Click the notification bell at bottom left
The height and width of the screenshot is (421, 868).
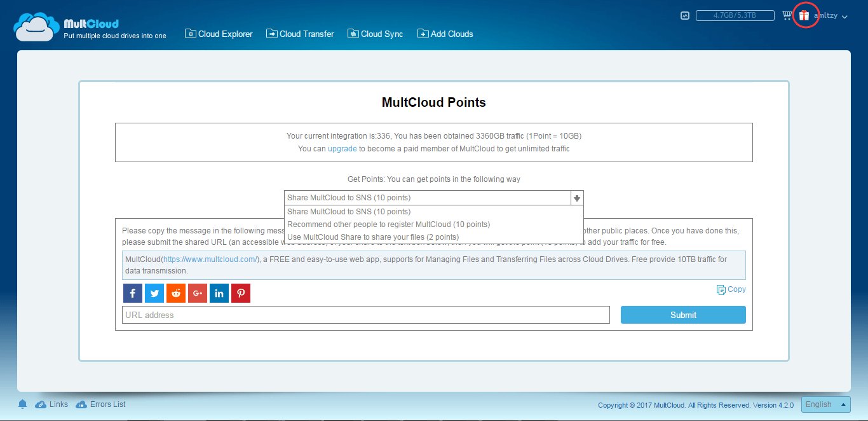pos(22,404)
